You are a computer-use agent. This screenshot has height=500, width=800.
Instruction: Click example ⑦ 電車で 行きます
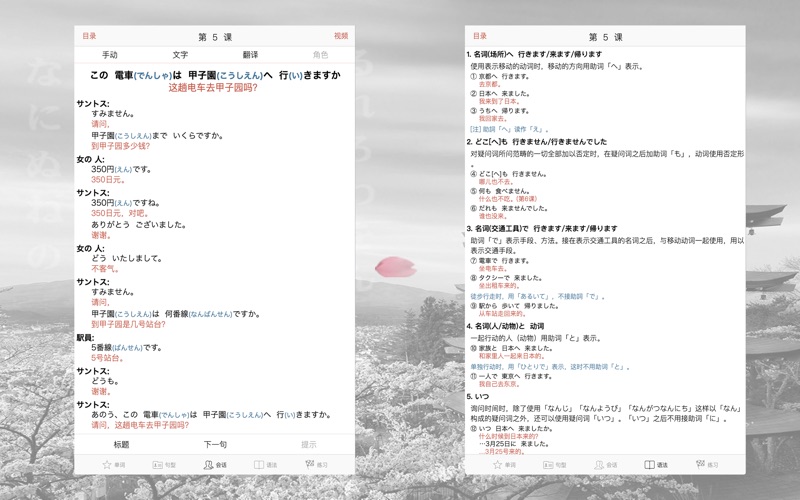(500, 261)
